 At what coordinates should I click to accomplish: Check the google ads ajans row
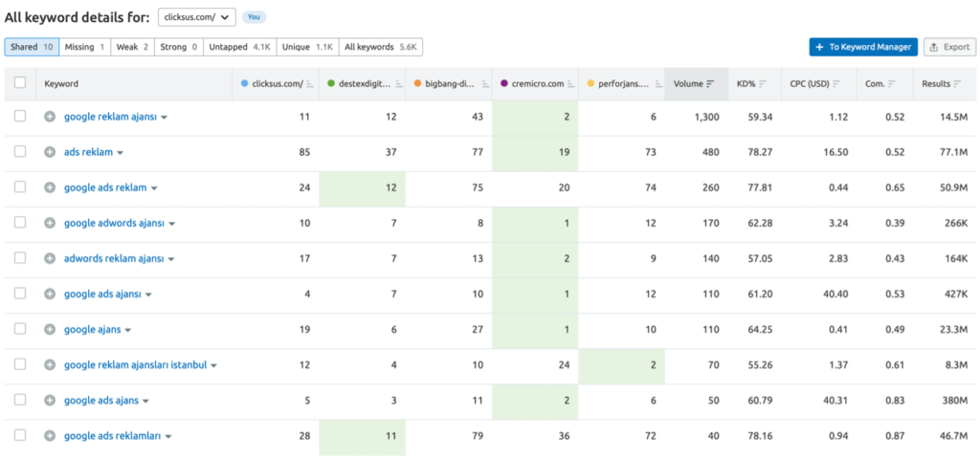(x=20, y=400)
